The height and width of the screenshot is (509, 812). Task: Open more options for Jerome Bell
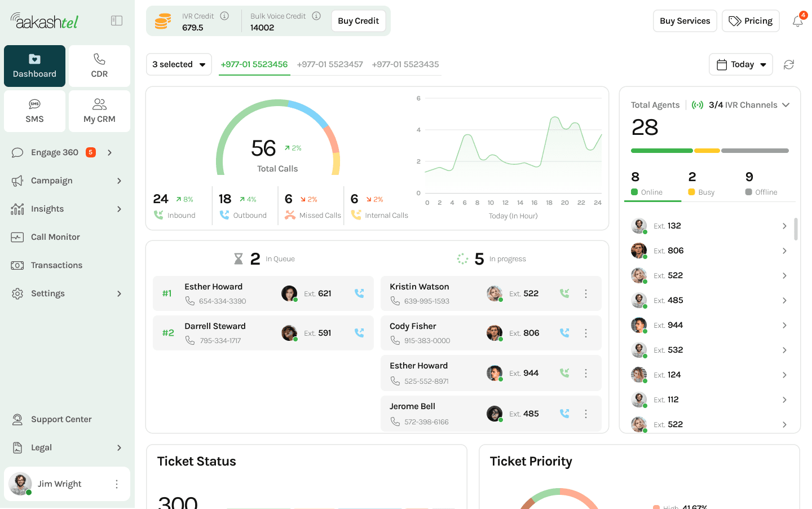[586, 414]
